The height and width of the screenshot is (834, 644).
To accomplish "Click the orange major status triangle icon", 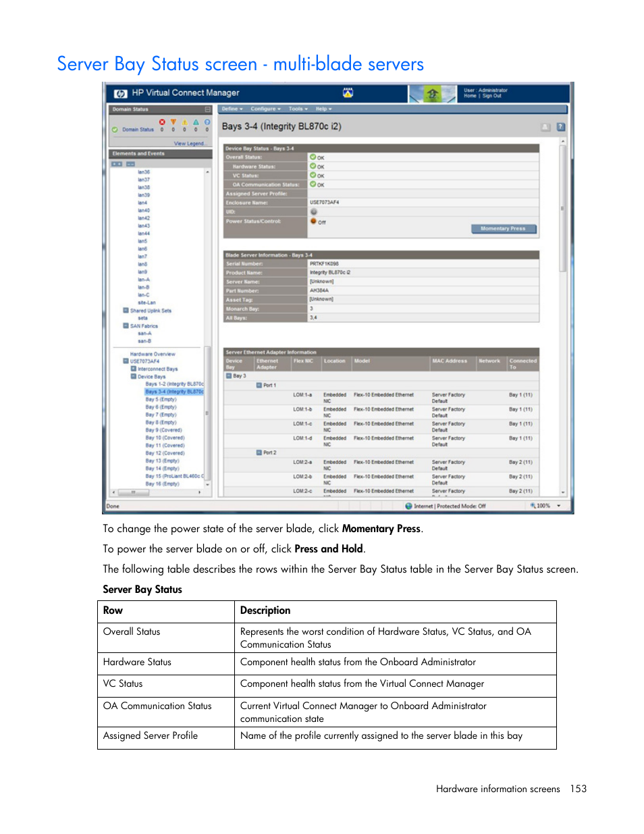I will tap(173, 122).
